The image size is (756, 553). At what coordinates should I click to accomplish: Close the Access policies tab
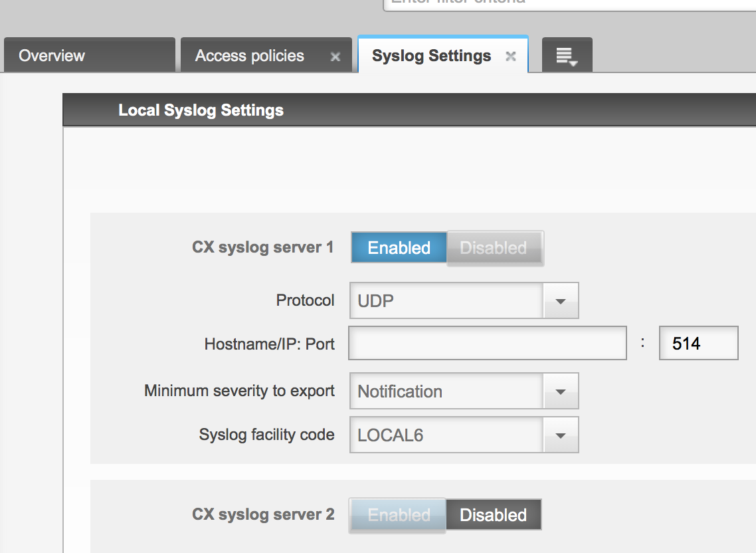pos(335,57)
